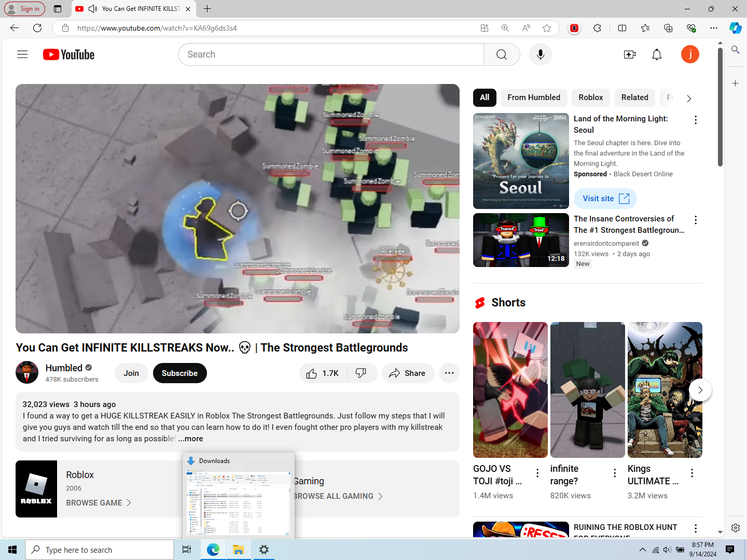The height and width of the screenshot is (560, 747).
Task: Open options for Insane Controversies video
Action: [x=696, y=220]
